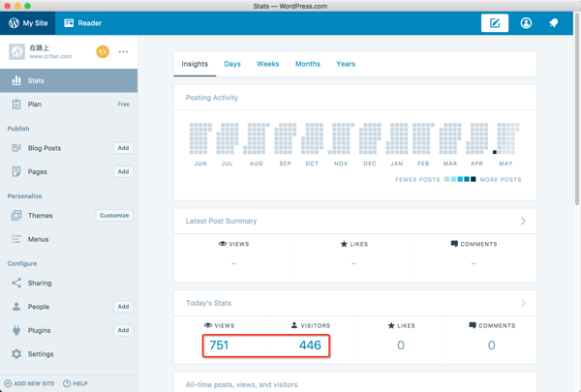Click the site globe thumbnail
This screenshot has width=581, height=392.
(17, 51)
